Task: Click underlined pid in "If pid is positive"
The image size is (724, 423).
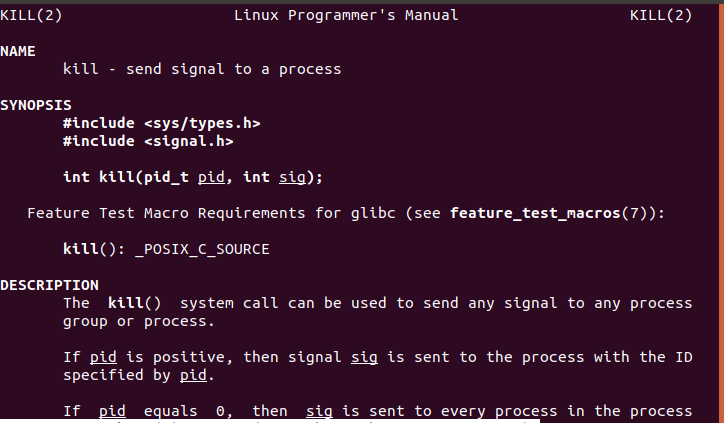Action: click(x=103, y=357)
